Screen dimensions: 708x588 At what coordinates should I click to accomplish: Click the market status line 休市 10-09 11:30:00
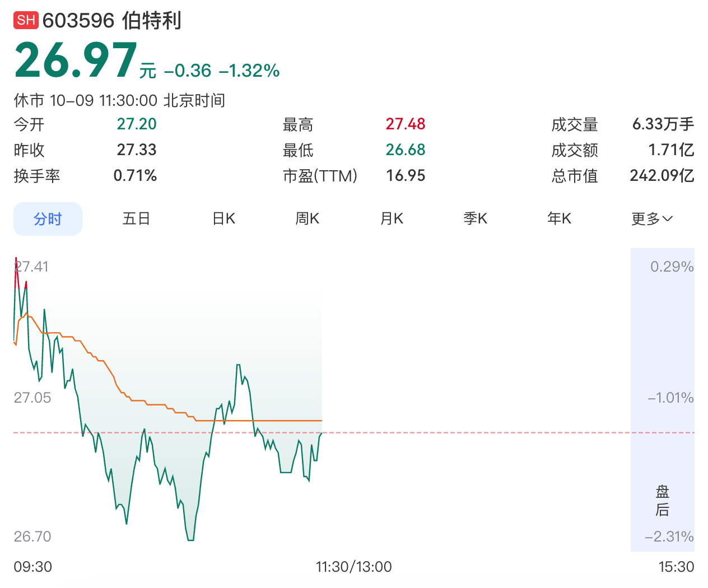119,100
